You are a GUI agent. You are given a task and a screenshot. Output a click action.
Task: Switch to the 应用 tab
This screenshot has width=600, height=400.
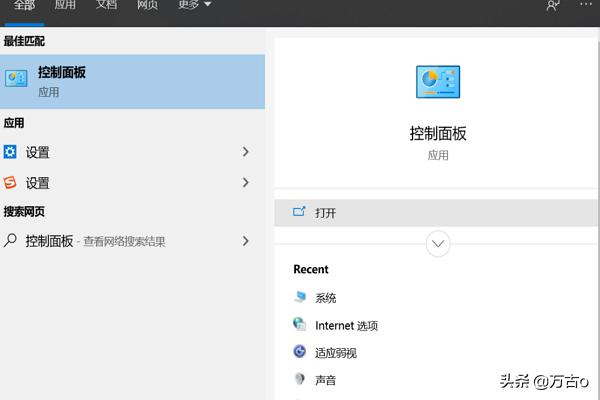click(x=65, y=5)
